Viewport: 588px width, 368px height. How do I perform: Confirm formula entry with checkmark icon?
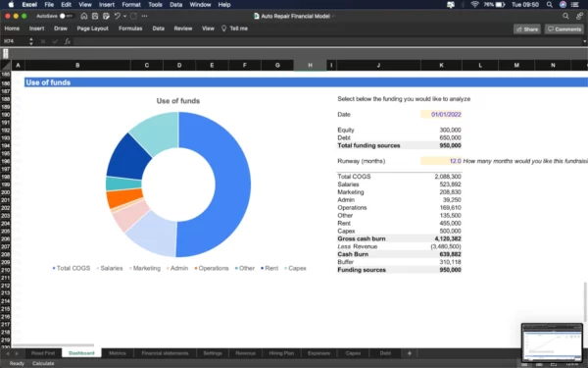55,41
